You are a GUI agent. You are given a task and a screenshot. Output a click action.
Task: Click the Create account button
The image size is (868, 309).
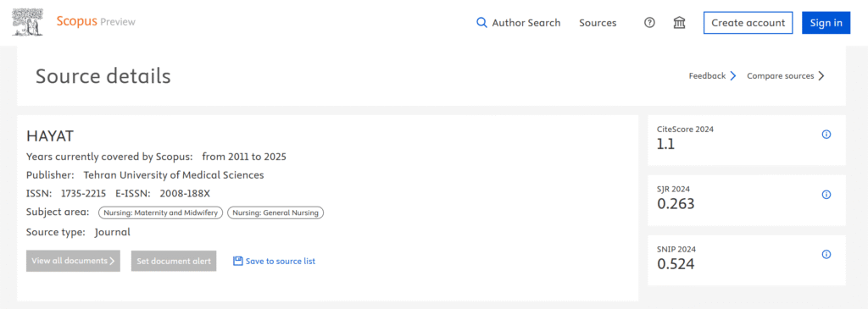tap(748, 23)
